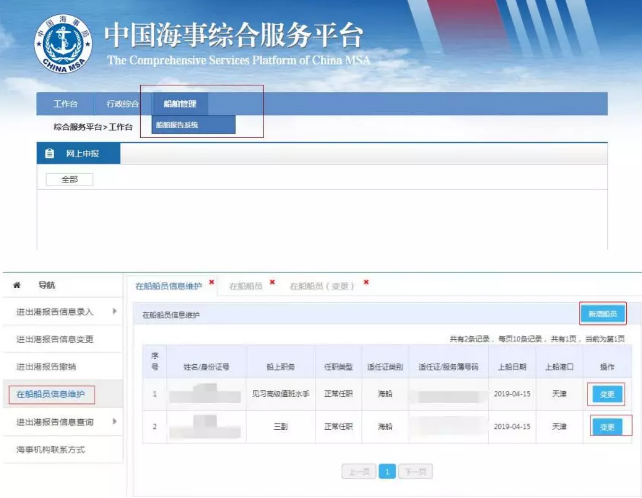Expand the 进出港报告信息录入 arrow
Image resolution: width=642 pixels, height=498 pixels.
(x=115, y=311)
